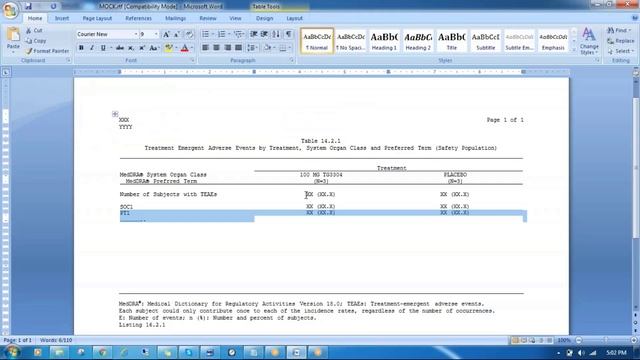Toggle subscript formatting
The width and height of the screenshot is (640, 360).
[x=131, y=48]
